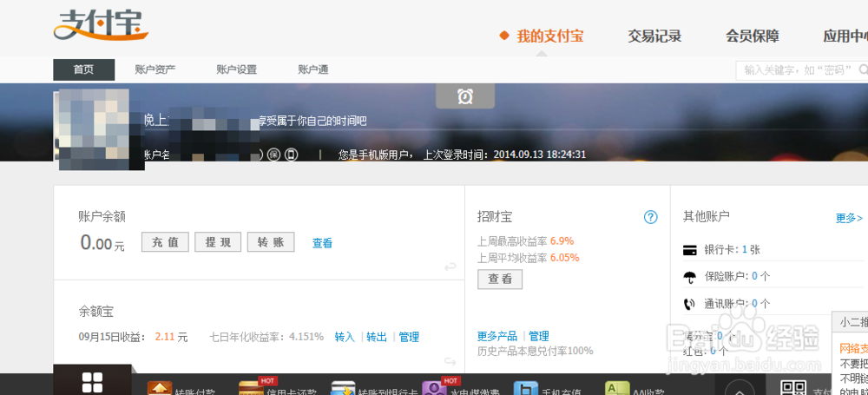
Task: Click the 账户余额 amount 0.00 元
Action: (x=102, y=243)
